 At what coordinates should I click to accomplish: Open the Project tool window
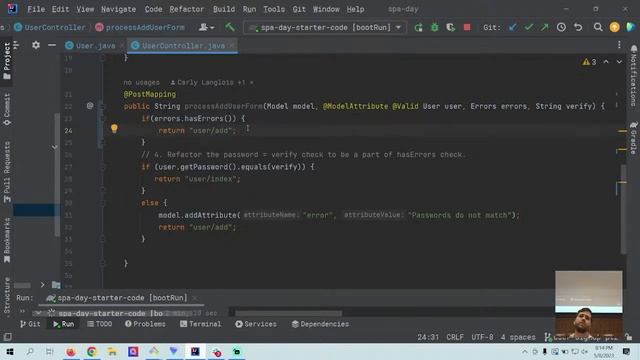coord(7,60)
